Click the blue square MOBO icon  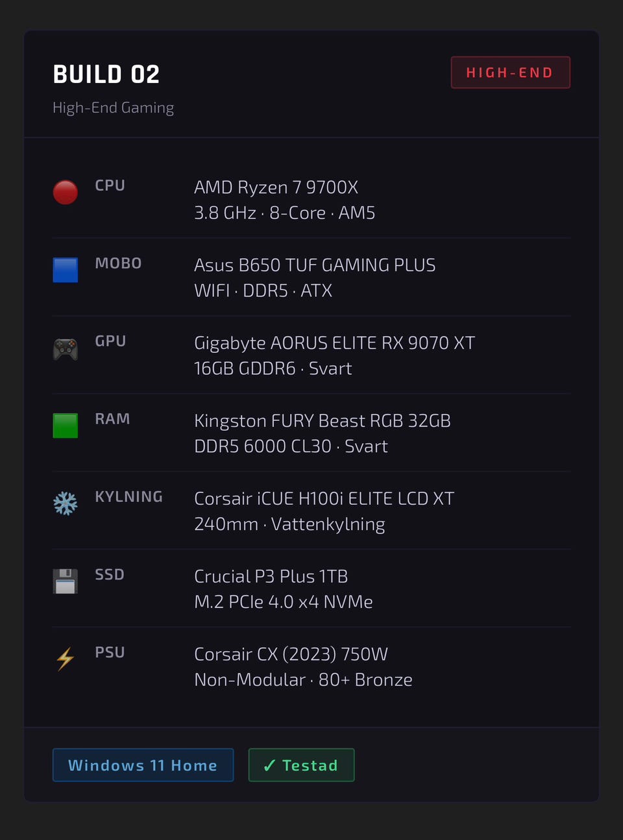click(x=65, y=270)
